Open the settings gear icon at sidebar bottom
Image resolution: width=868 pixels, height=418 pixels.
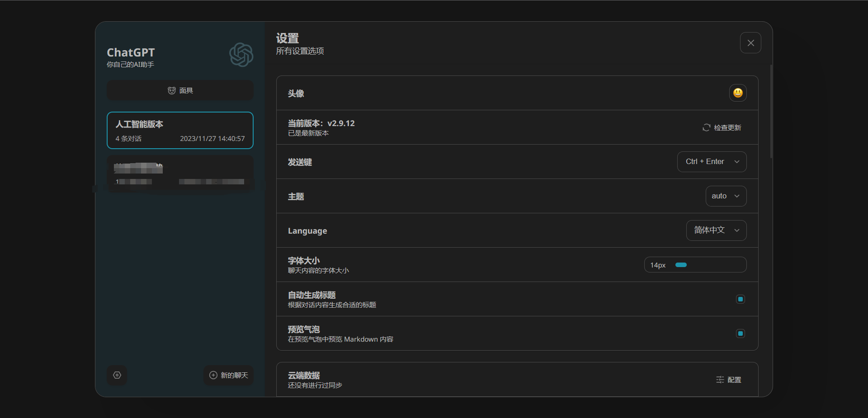tap(117, 375)
